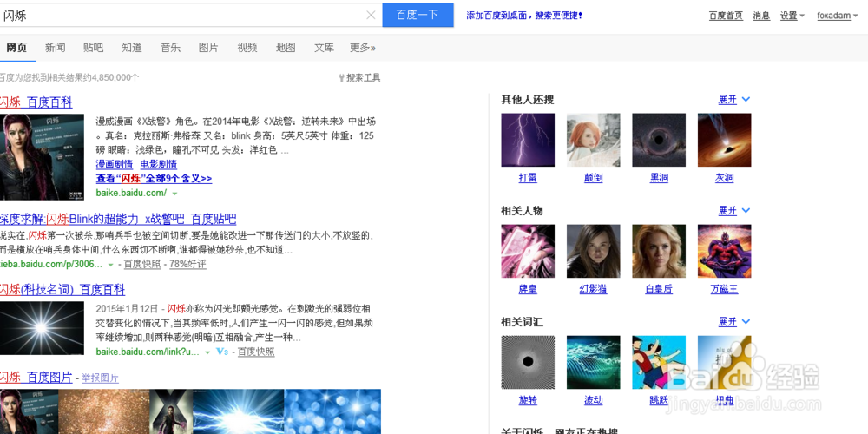Open the 万磁王 text link
The width and height of the screenshot is (868, 434).
click(724, 290)
